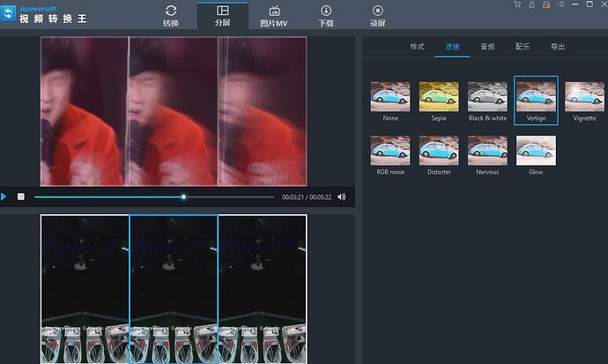Open the 录屏 screen recorder section

377,15
